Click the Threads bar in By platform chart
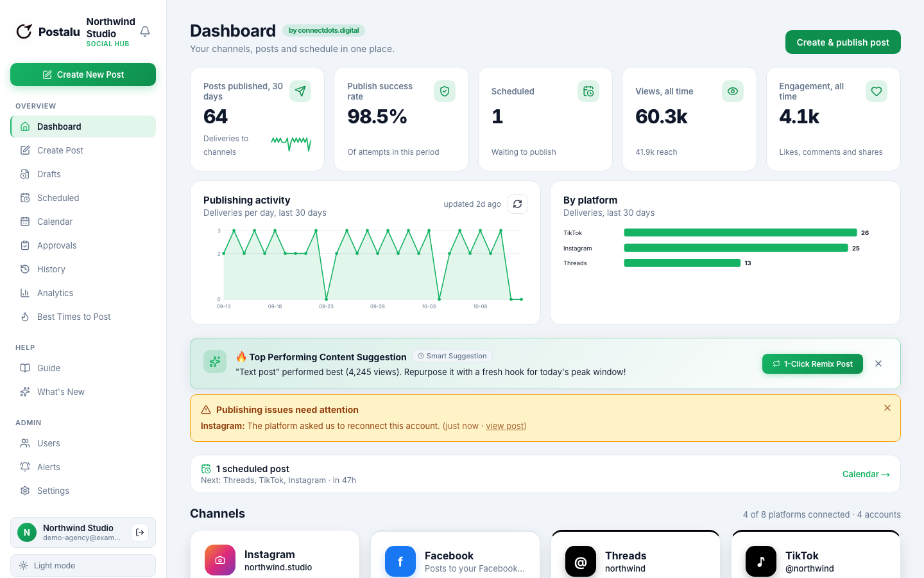The image size is (924, 578). (682, 263)
